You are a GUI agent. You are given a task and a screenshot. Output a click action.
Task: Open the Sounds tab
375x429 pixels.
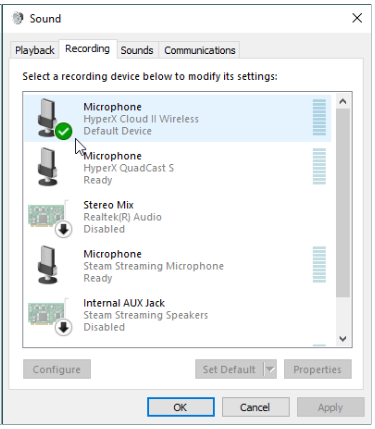(137, 50)
